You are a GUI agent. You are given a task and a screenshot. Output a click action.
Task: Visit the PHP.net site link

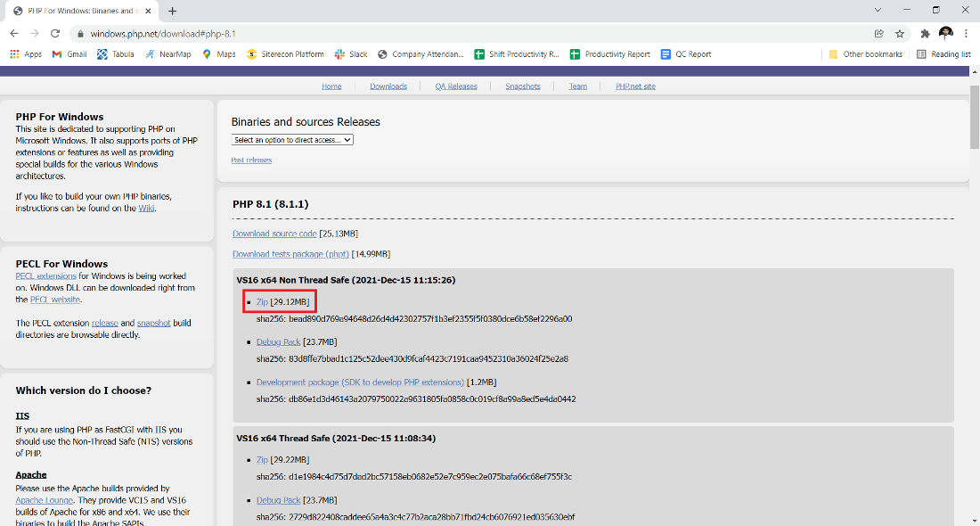(635, 86)
